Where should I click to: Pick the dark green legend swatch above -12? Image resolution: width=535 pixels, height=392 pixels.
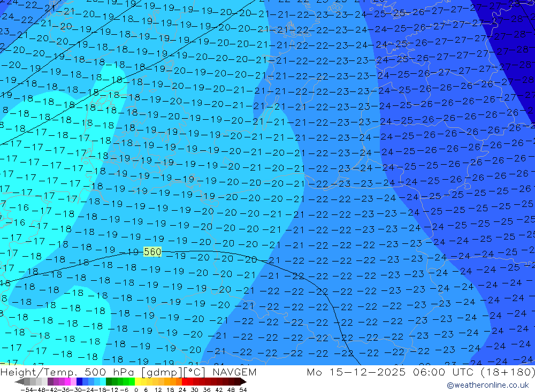[109, 382]
